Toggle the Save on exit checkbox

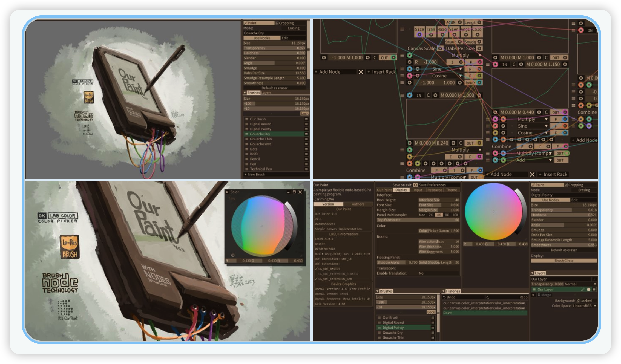[x=415, y=185]
